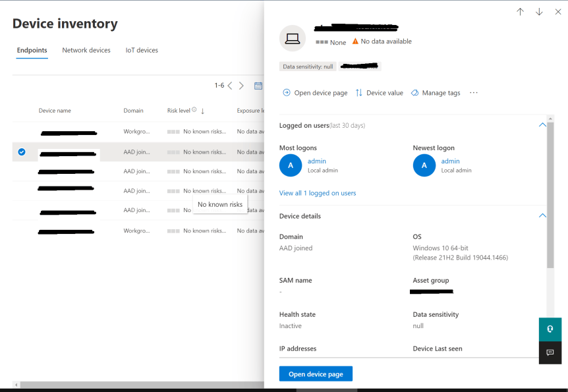Click View all 1 logged on users
The height and width of the screenshot is (392, 568).
point(318,193)
